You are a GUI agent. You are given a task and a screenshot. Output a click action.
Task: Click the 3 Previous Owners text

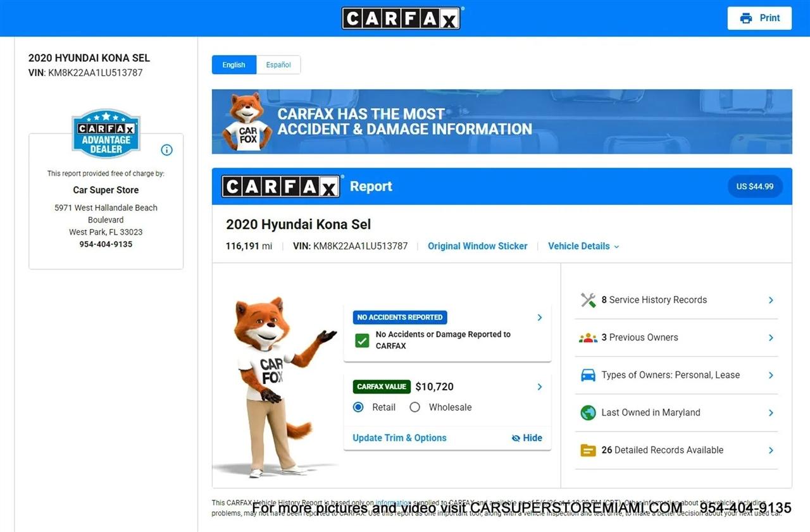click(640, 338)
